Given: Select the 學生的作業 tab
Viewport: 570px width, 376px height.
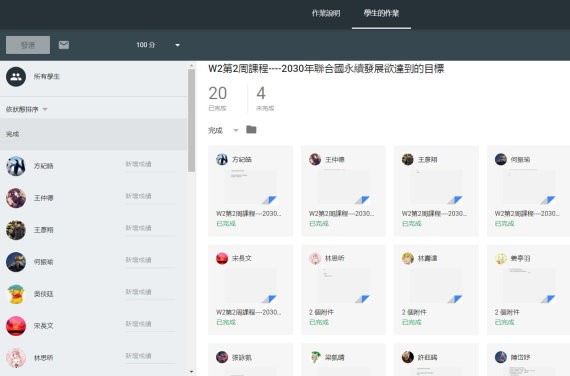Looking at the screenshot, I should pos(381,13).
